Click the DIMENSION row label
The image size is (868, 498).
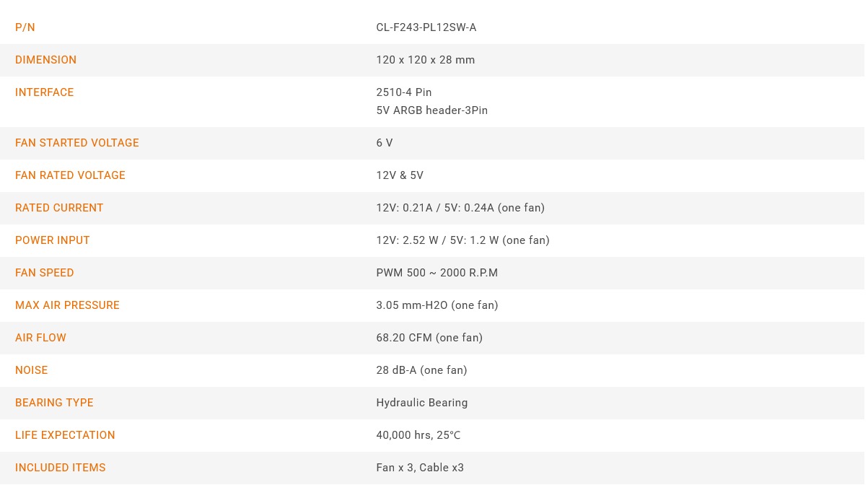[45, 60]
